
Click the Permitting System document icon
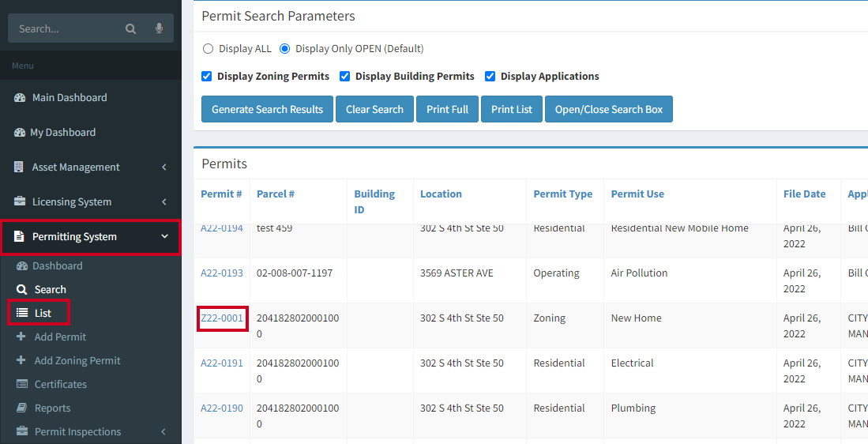[19, 237]
